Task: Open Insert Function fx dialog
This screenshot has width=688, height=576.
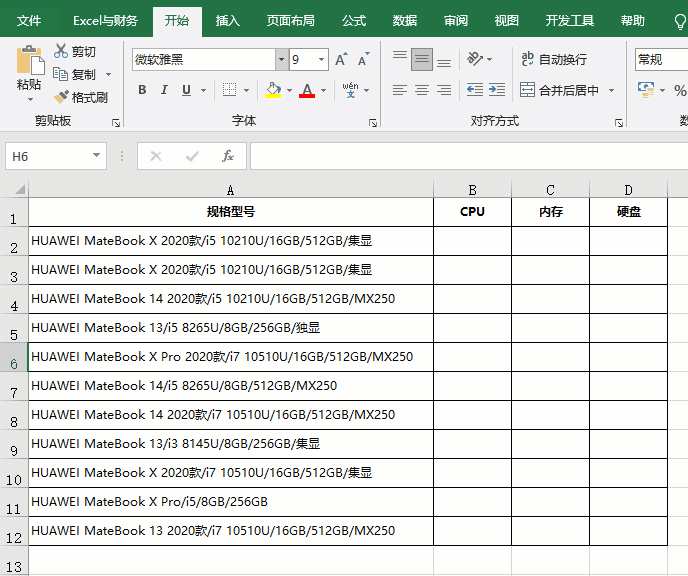Action: pos(228,156)
